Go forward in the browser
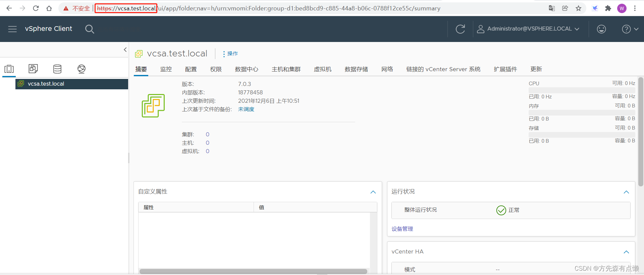The height and width of the screenshot is (275, 644). (22, 8)
